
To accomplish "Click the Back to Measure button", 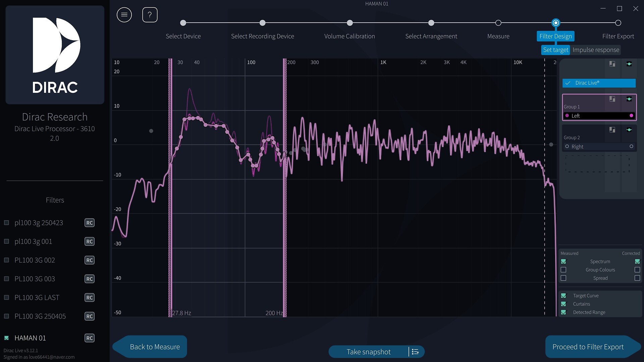I will tap(155, 347).
